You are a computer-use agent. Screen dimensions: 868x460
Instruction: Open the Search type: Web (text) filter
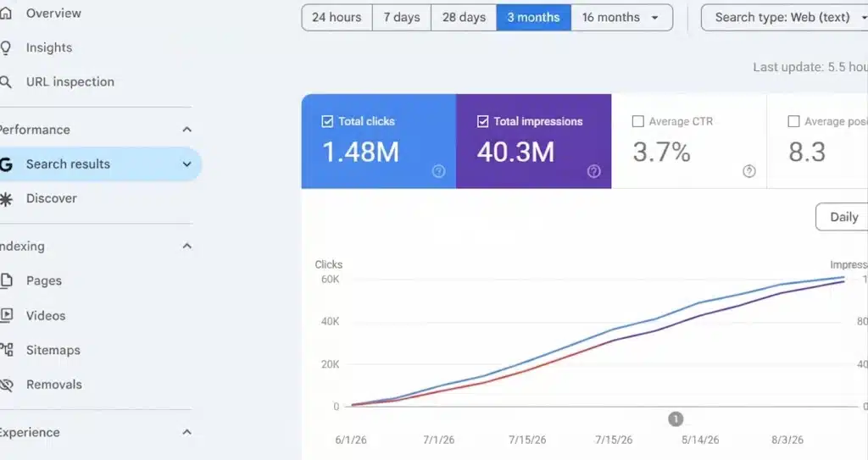pyautogui.click(x=785, y=18)
